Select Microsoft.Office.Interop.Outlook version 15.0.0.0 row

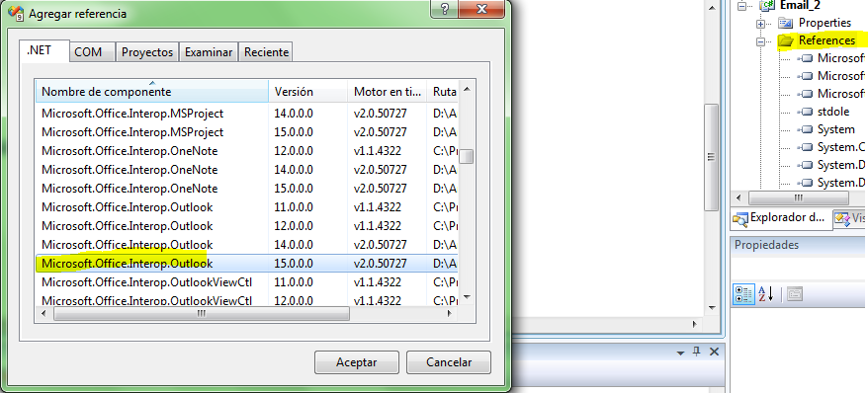click(x=247, y=263)
